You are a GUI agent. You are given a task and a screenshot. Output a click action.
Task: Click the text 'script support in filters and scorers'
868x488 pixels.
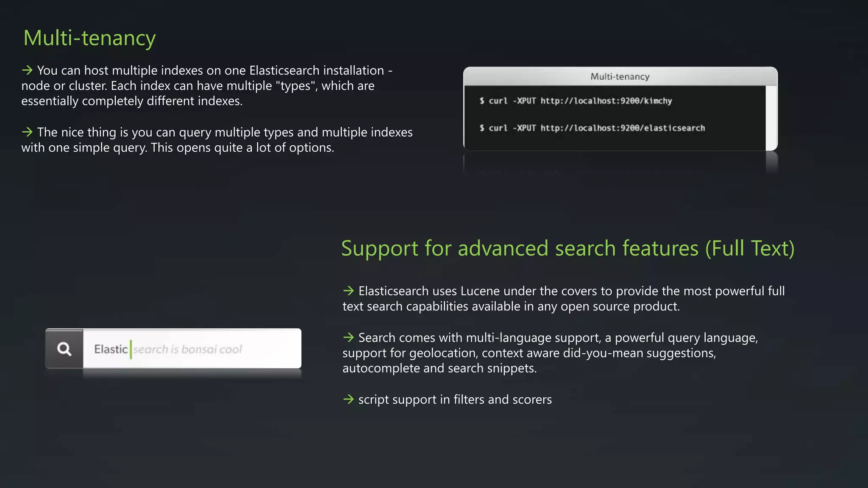tap(455, 399)
